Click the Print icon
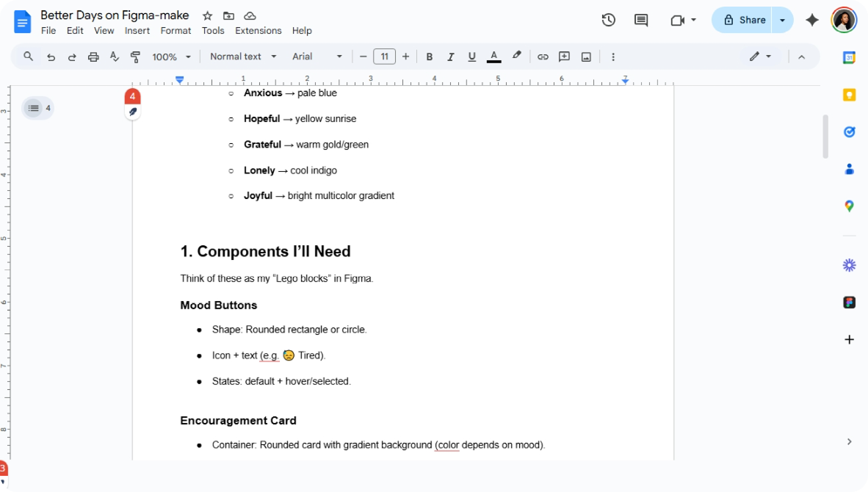The height and width of the screenshot is (492, 868). pos(93,56)
